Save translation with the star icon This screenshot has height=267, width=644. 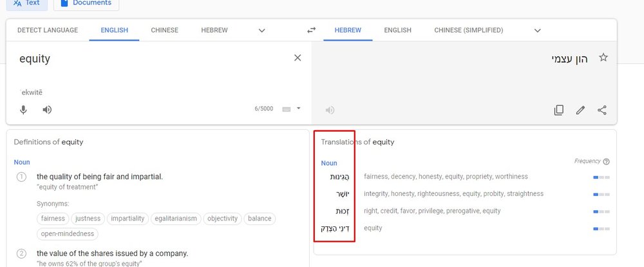click(603, 57)
